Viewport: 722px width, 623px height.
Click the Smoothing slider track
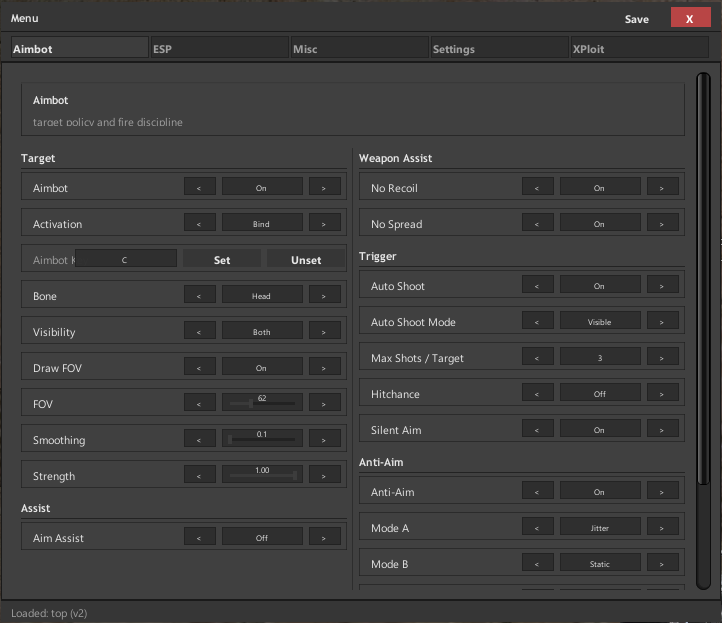point(262,439)
